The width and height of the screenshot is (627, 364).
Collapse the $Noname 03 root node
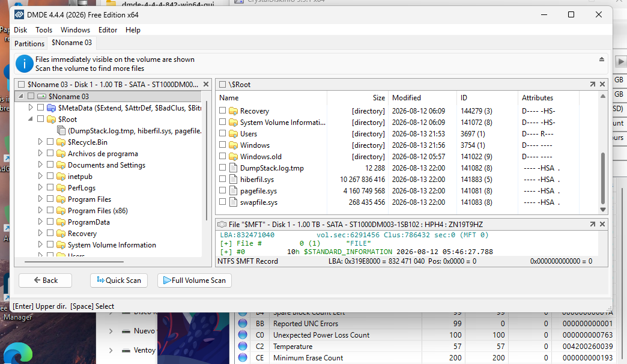(x=21, y=96)
